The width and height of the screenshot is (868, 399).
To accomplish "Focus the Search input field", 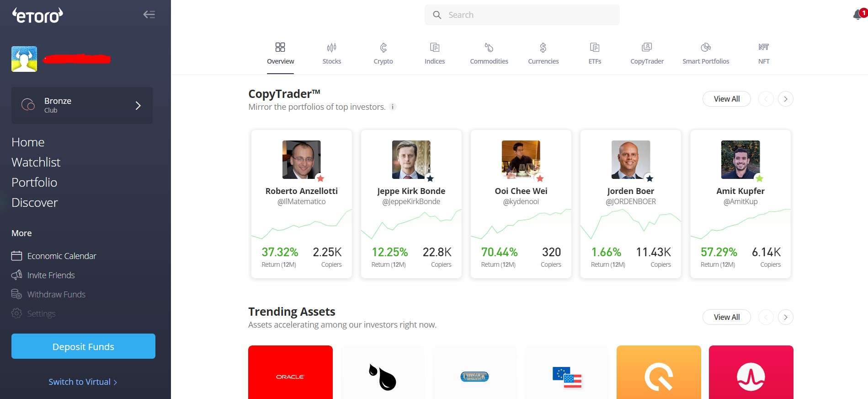I will 522,15.
